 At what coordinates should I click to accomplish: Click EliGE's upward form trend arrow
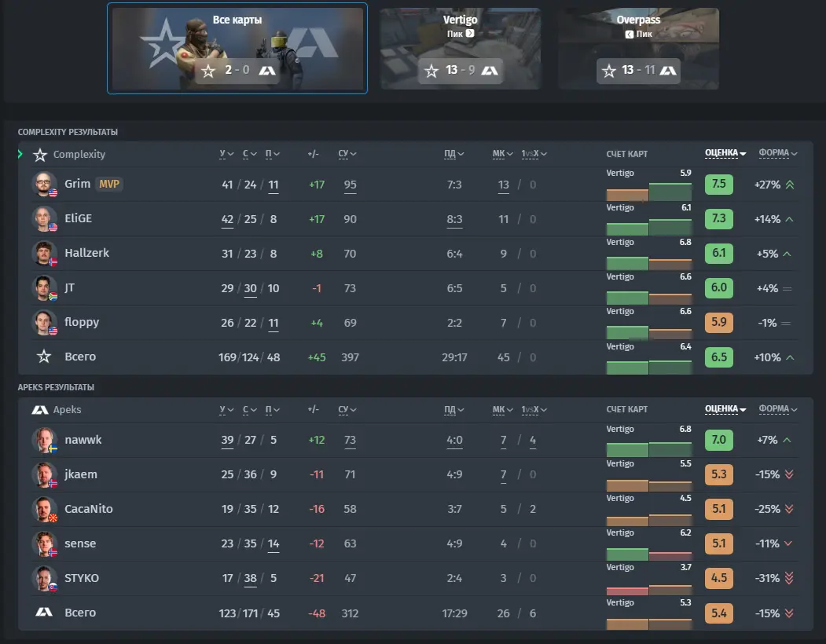point(789,219)
